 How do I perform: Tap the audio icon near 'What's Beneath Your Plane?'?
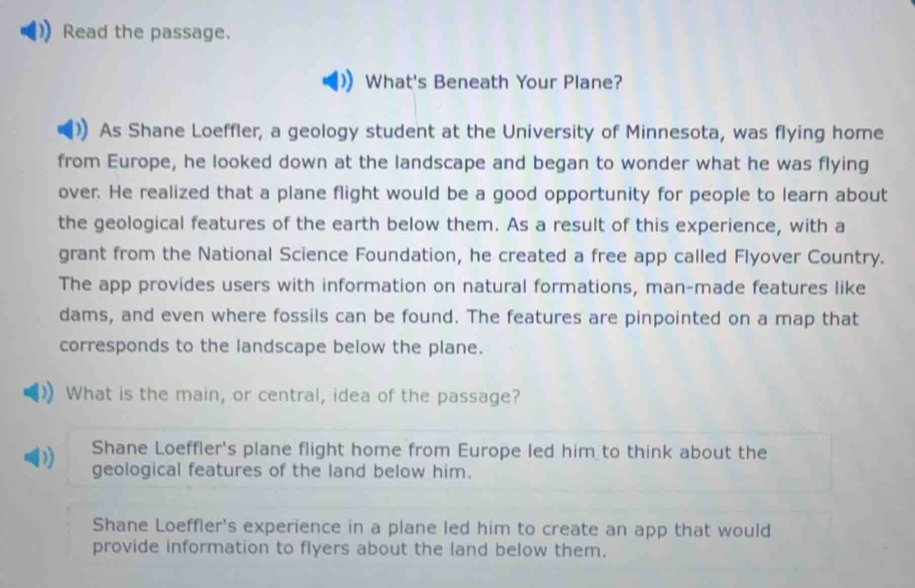click(x=337, y=81)
